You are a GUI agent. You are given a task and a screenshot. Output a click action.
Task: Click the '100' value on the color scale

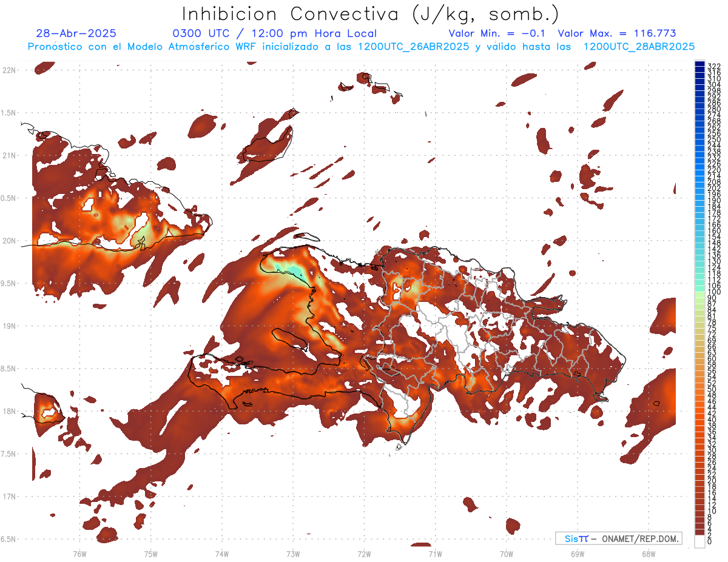713,292
